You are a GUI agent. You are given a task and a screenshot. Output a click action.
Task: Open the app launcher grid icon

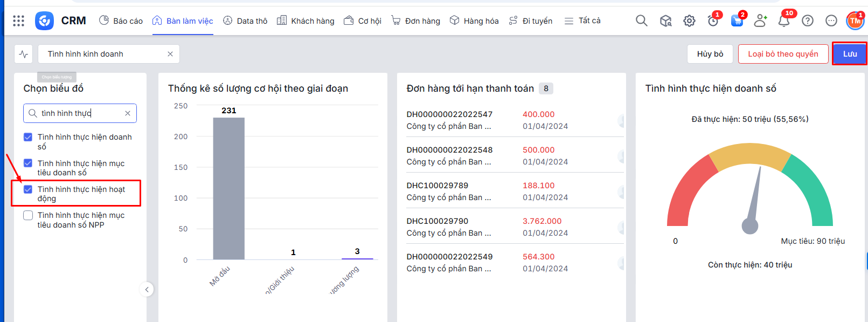coord(18,20)
